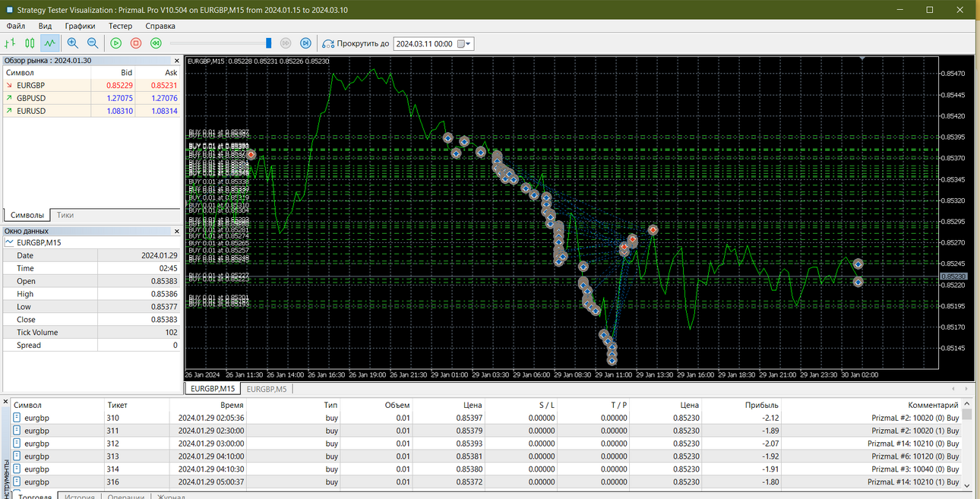Open the Графики menu
Image resolution: width=980 pixels, height=499 pixels.
[x=80, y=26]
